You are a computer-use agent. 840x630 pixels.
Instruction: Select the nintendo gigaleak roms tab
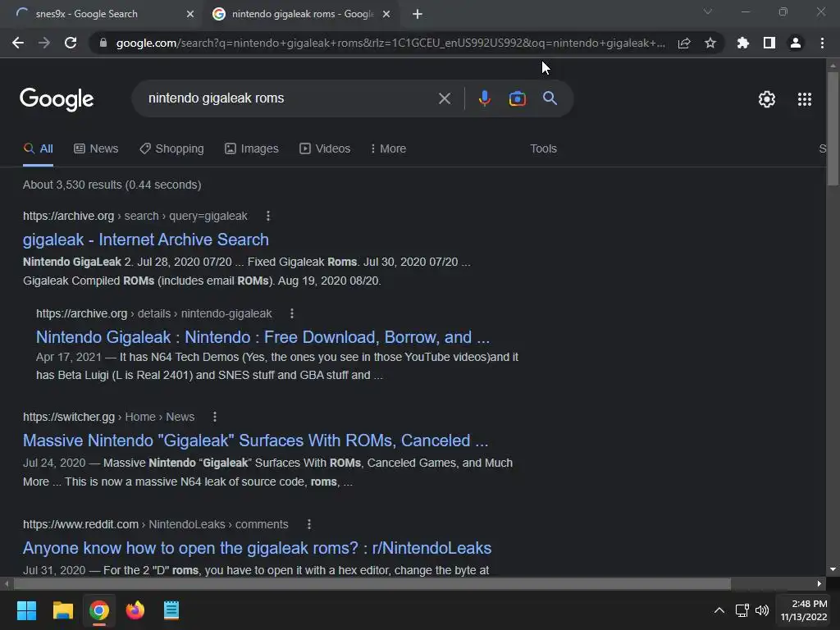(x=302, y=15)
